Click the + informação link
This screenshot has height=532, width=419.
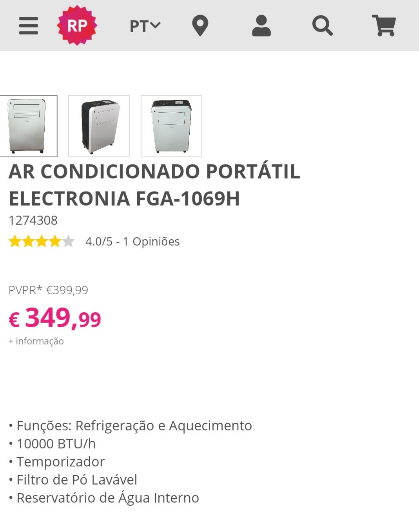pyautogui.click(x=36, y=341)
